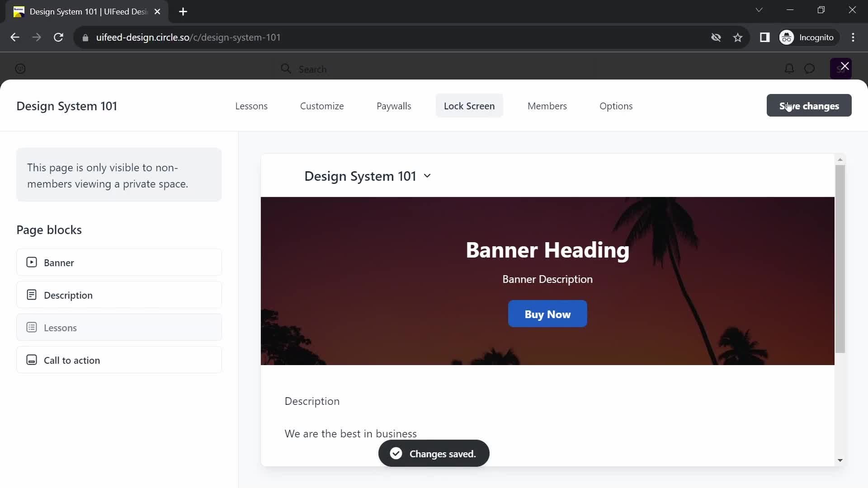Click the Banner page block icon
Viewport: 868px width, 488px height.
[x=31, y=263]
